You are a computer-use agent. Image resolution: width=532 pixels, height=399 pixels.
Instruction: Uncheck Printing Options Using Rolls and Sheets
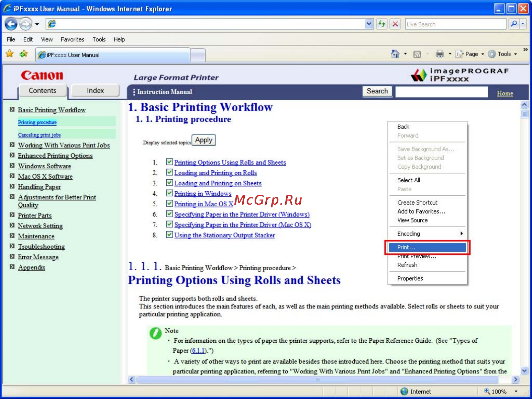(169, 162)
